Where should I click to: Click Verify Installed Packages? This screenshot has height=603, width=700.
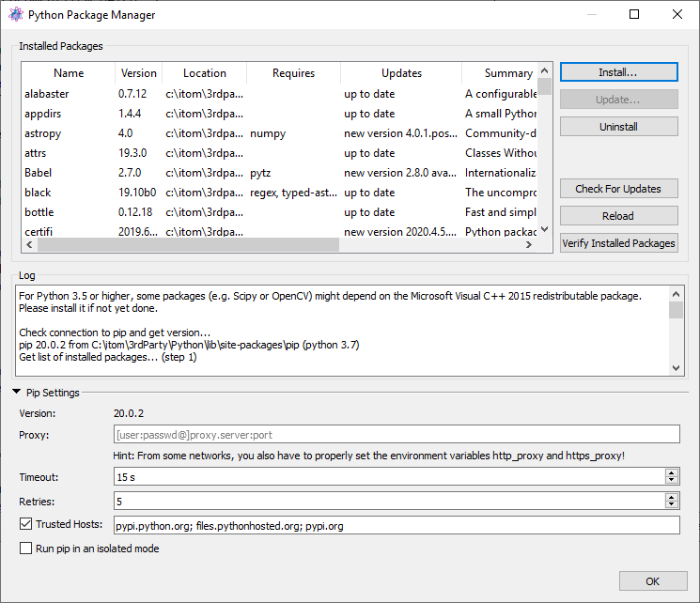tap(619, 243)
